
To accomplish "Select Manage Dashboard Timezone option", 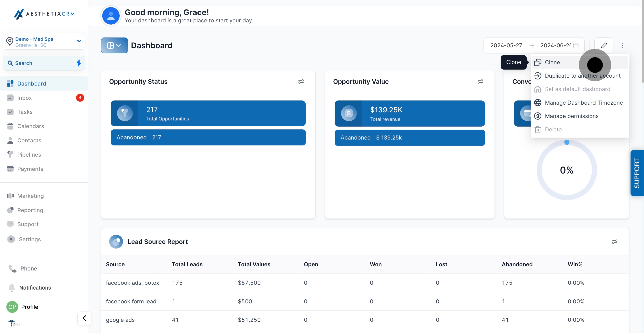I will point(584,103).
